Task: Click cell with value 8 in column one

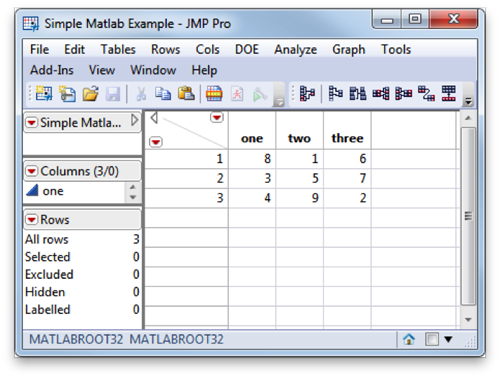Action: point(252,159)
